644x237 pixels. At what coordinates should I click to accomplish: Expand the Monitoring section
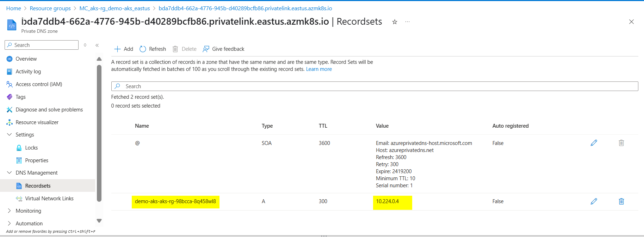(9, 211)
